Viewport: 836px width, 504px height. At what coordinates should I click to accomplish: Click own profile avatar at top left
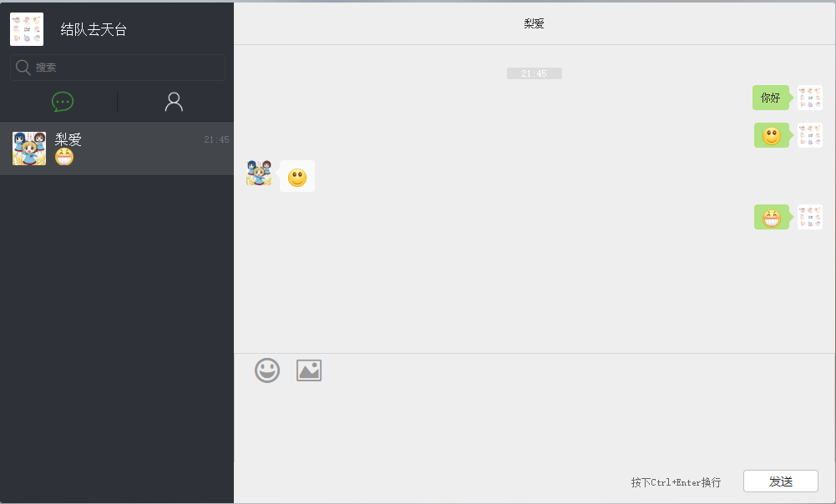[27, 29]
